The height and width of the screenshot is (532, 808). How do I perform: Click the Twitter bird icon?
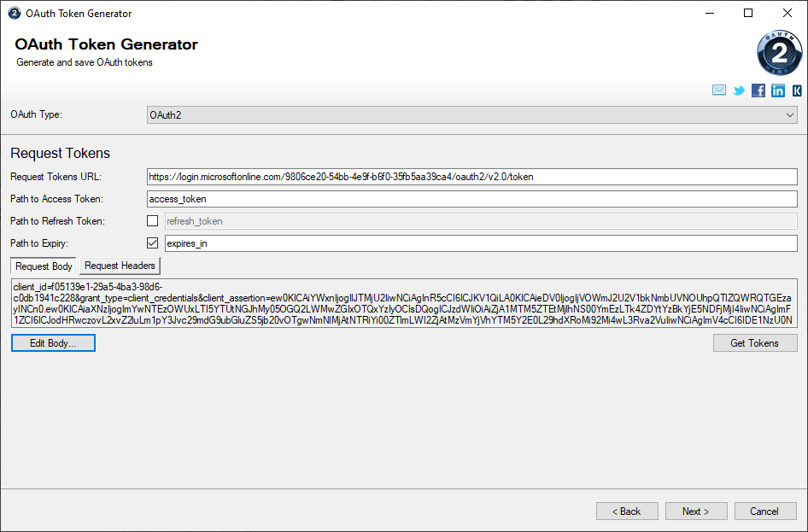click(738, 91)
